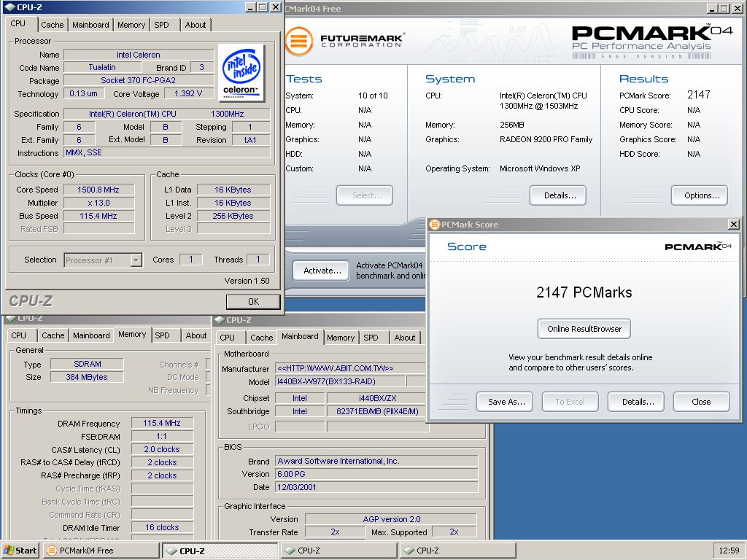The height and width of the screenshot is (560, 747).
Task: Click the Package Socket 370 FC-PGA2 field
Action: click(x=138, y=80)
